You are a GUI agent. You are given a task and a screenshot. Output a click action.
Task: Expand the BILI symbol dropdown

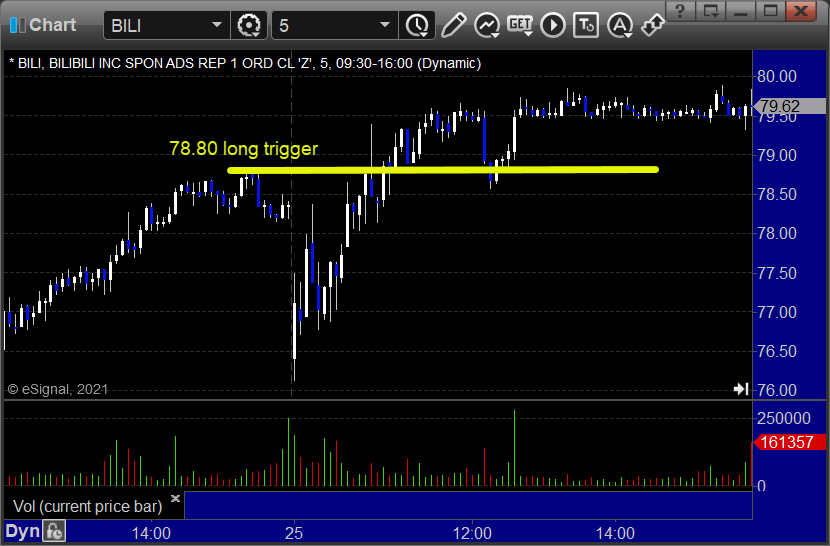coord(216,25)
